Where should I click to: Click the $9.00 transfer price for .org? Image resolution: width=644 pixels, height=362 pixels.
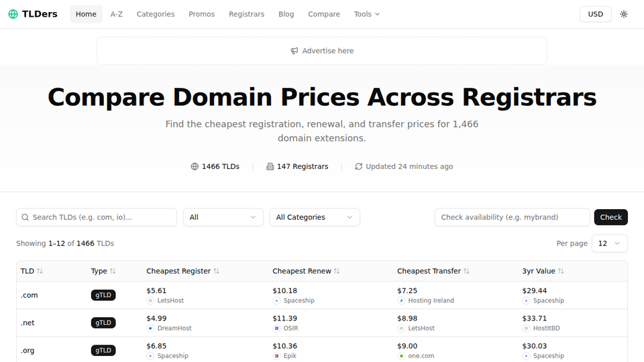point(407,346)
